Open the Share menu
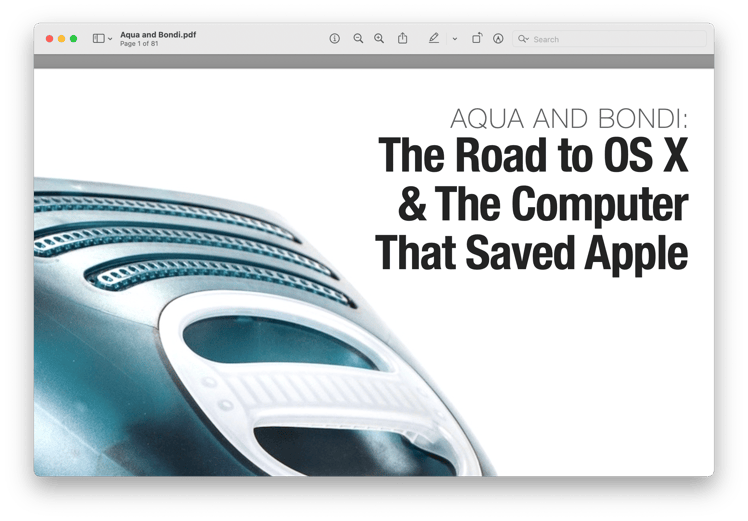This screenshot has height=521, width=748. tap(403, 38)
